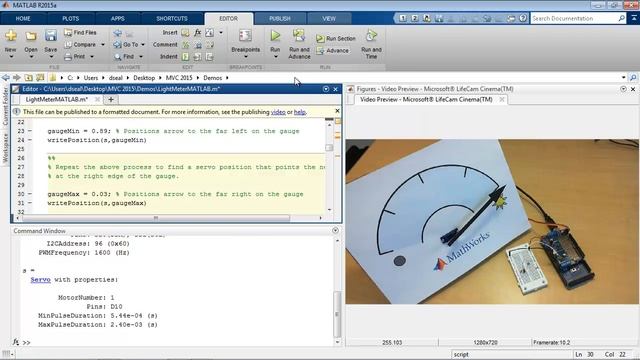Click the Compare files icon
The image size is (640, 360).
tap(68, 44)
